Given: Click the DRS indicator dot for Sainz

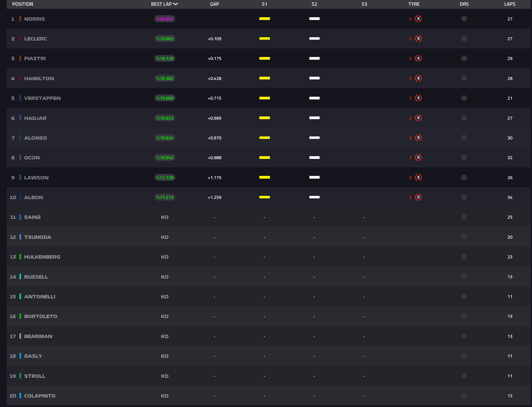Looking at the screenshot, I should click(x=464, y=217).
